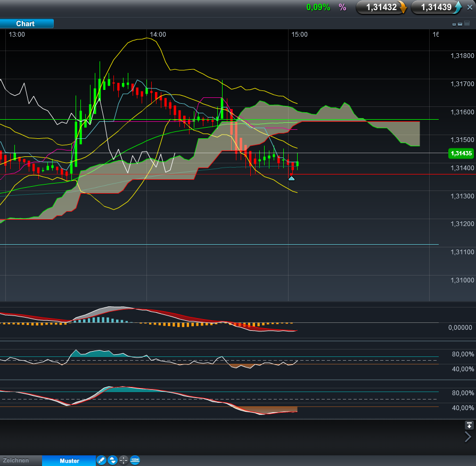The width and height of the screenshot is (476, 466).
Task: Activate the crosshair cursor icon
Action: click(x=124, y=460)
